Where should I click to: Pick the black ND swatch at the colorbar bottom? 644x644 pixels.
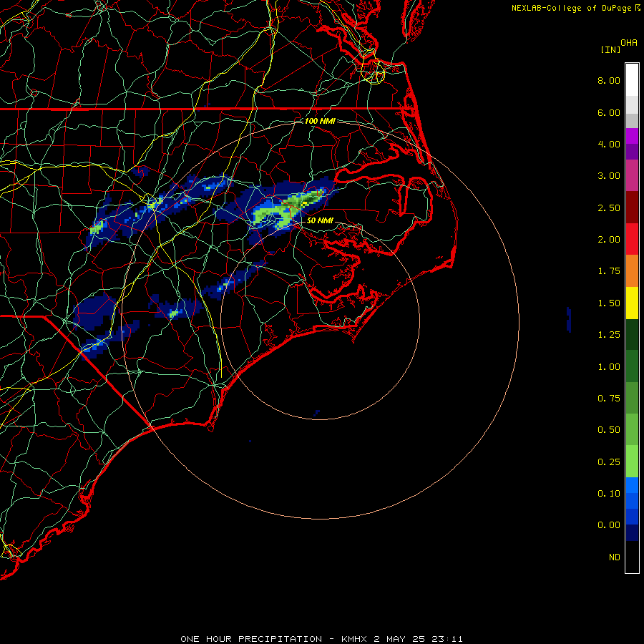click(632, 557)
